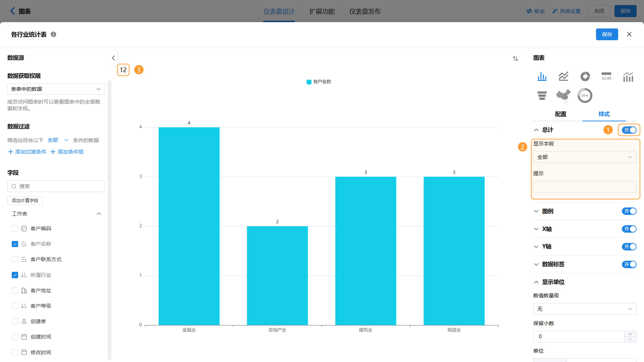Click the lines icon beside 客户联系方式

click(24, 259)
